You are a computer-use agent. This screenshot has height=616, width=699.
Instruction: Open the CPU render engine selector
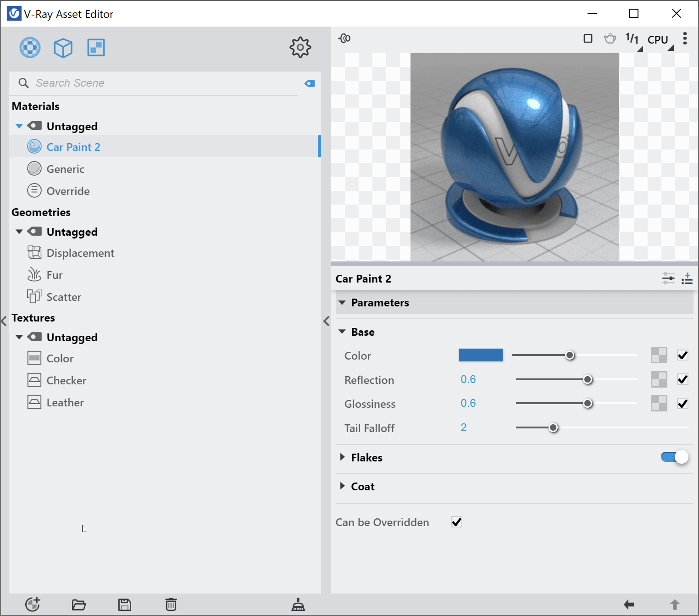point(659,40)
